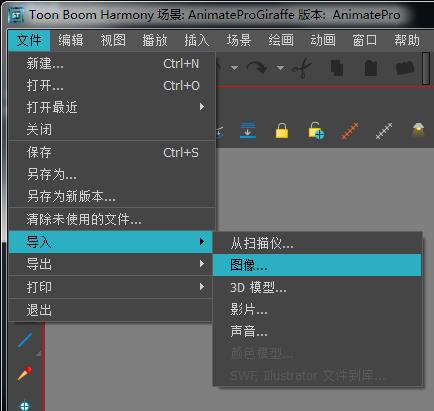434x411 pixels.
Task: Select the scissors cut icon
Action: (x=302, y=68)
